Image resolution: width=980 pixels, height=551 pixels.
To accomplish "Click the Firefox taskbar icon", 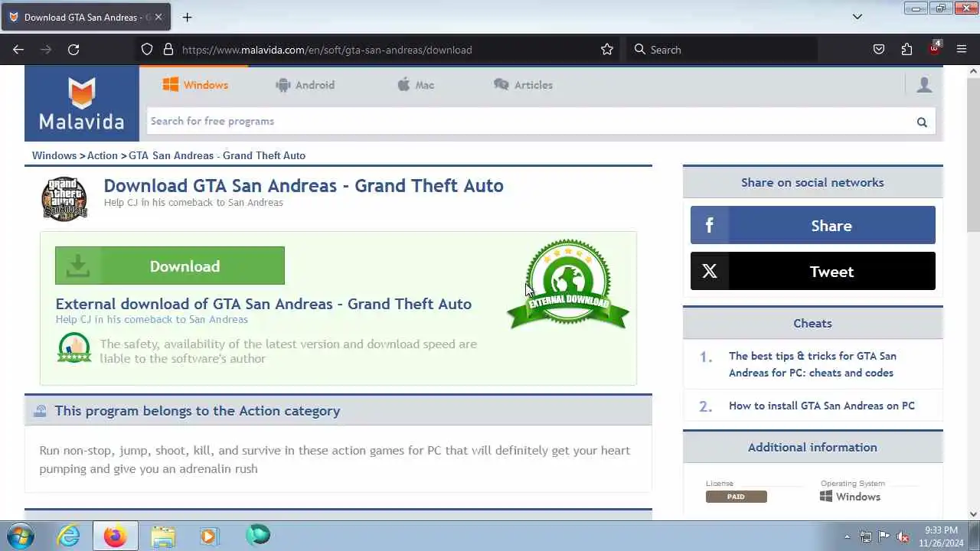I will [x=116, y=536].
